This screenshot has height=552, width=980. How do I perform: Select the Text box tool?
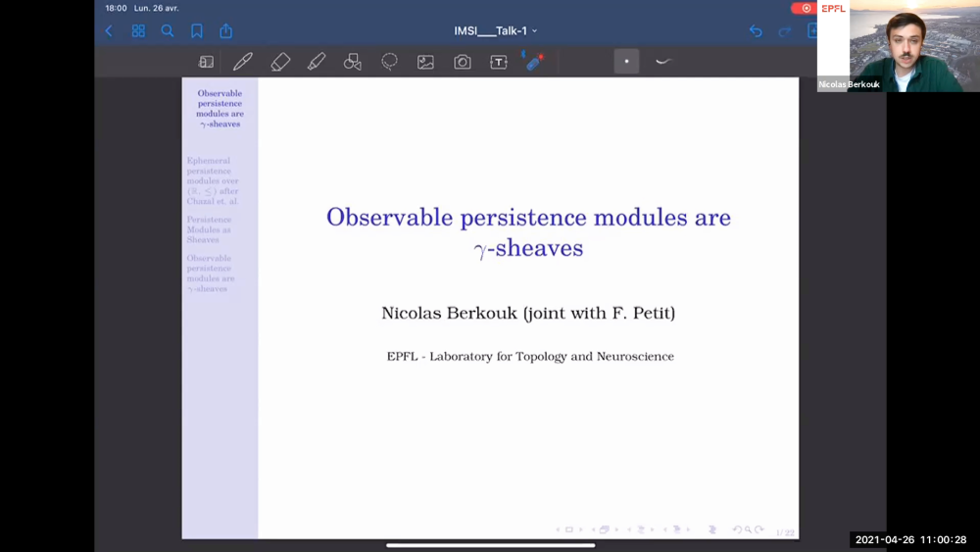coord(499,61)
